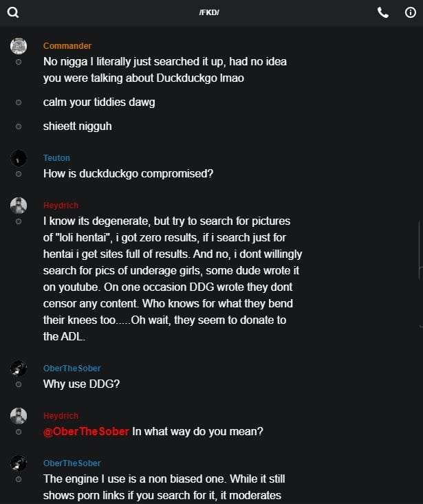
Task: Open the search magnifier icon
Action: tap(13, 12)
